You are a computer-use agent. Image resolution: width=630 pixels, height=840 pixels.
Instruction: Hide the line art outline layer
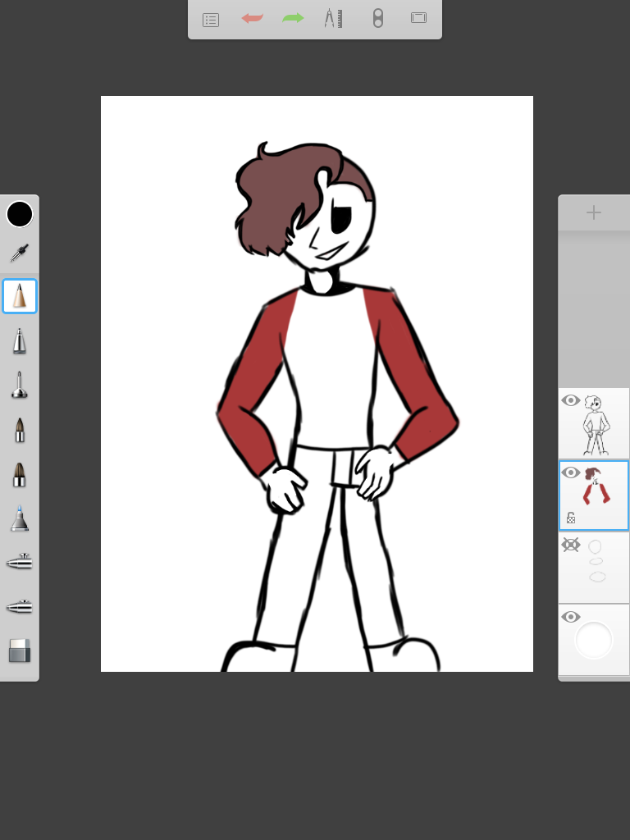571,400
